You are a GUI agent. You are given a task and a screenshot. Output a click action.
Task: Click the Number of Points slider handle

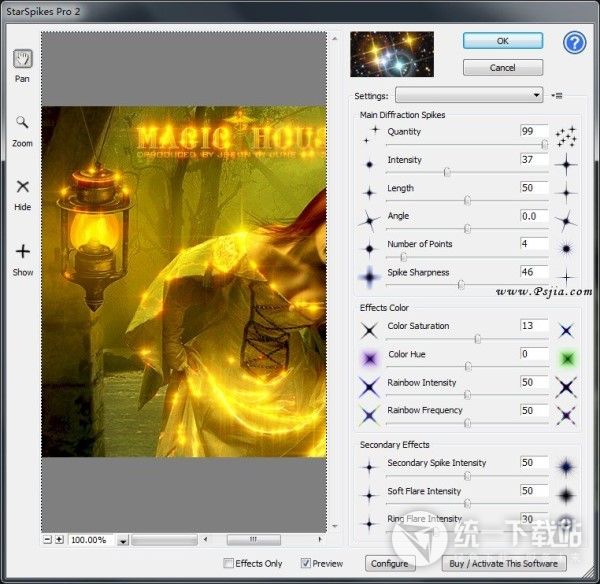403,257
